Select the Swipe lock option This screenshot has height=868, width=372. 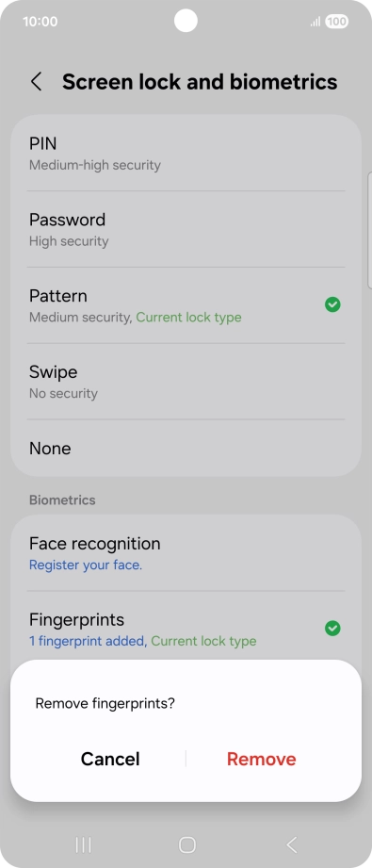tap(186, 382)
